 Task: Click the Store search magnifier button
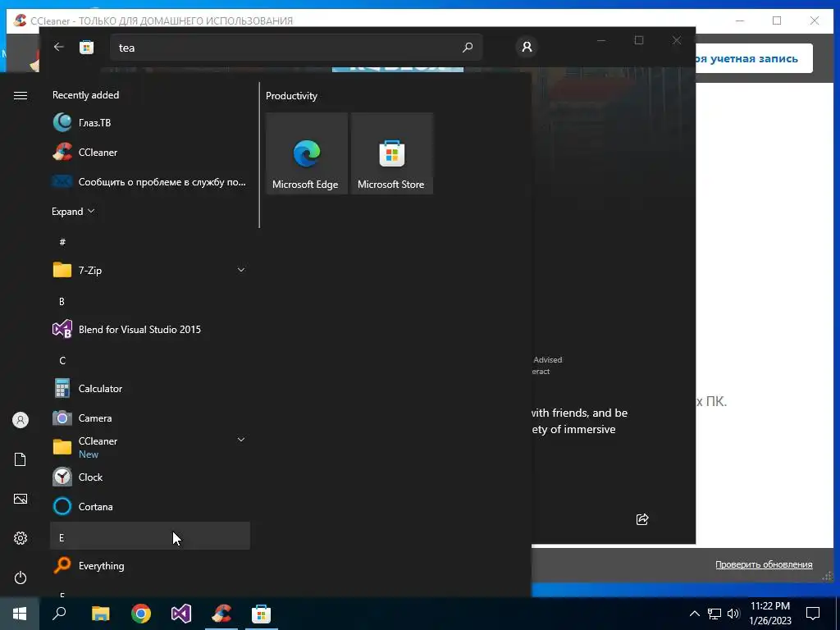point(468,48)
